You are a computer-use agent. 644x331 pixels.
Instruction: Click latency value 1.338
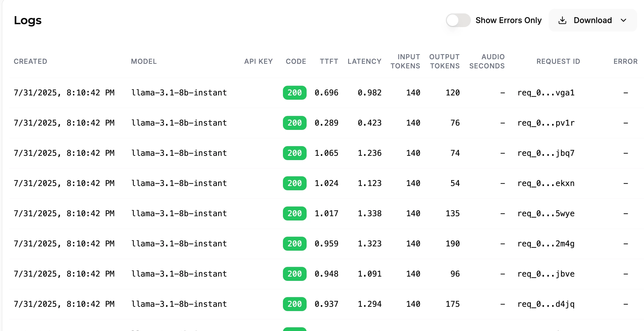(x=370, y=213)
